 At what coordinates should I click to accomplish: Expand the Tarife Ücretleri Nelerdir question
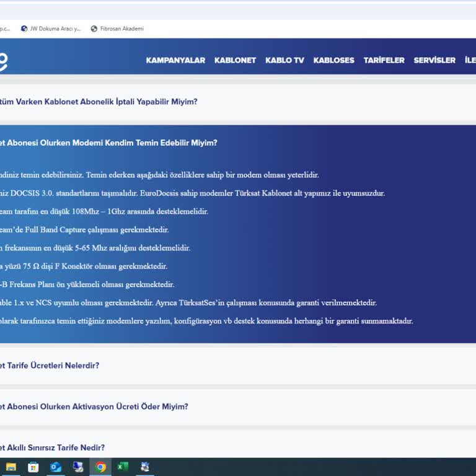pos(238,366)
